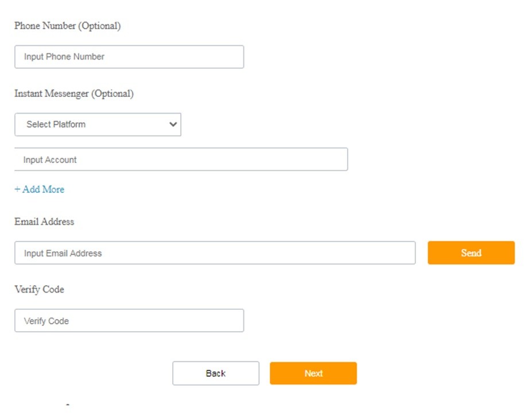Click the right end of phone input

[x=234, y=57]
